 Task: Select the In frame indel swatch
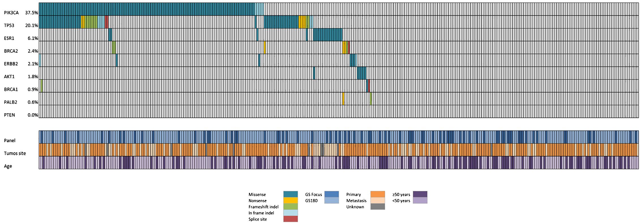click(x=291, y=213)
